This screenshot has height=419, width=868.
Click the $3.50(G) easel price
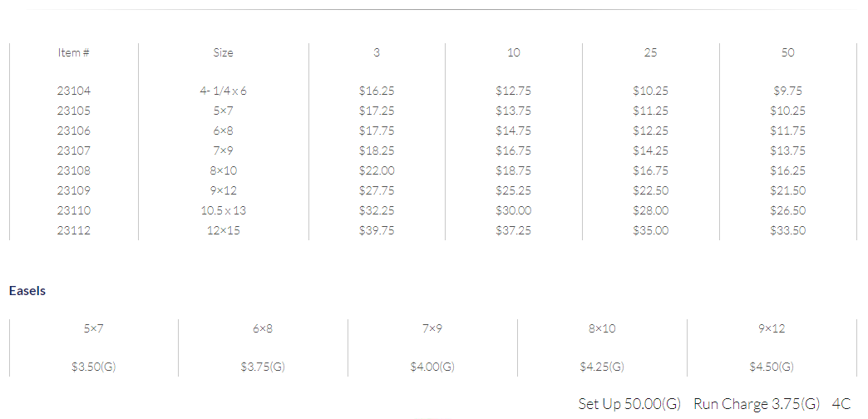click(94, 367)
